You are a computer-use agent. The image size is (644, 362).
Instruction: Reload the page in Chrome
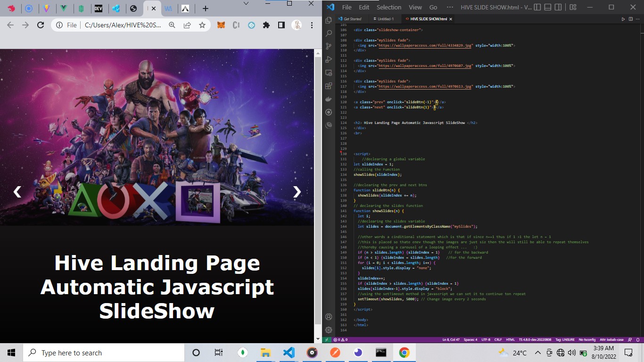tap(41, 25)
